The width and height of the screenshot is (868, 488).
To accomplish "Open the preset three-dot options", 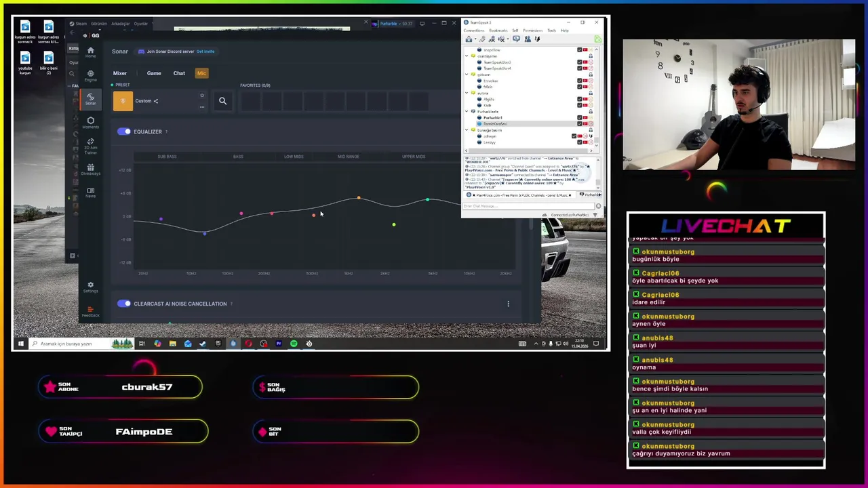I will coord(201,106).
